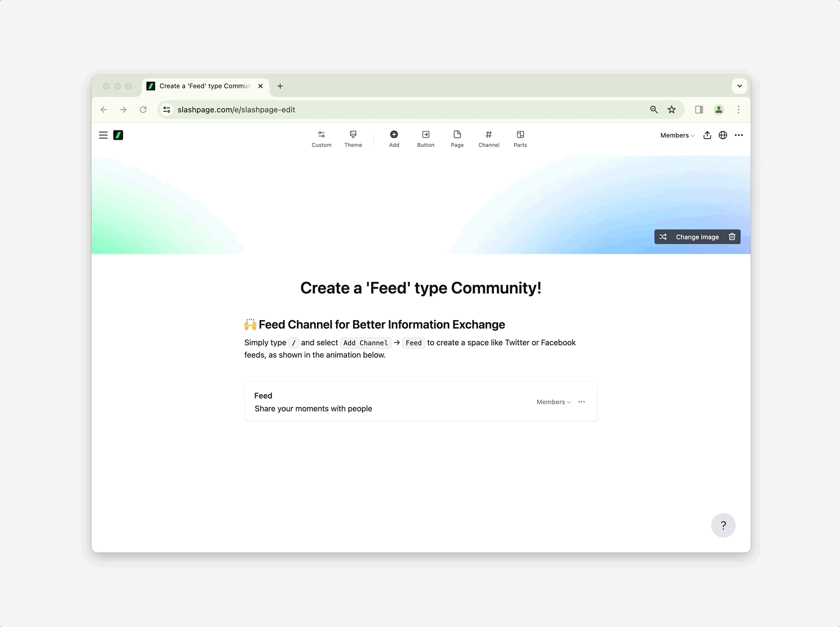Open the Parts layout tool
Viewport: 840px width, 627px height.
[520, 139]
